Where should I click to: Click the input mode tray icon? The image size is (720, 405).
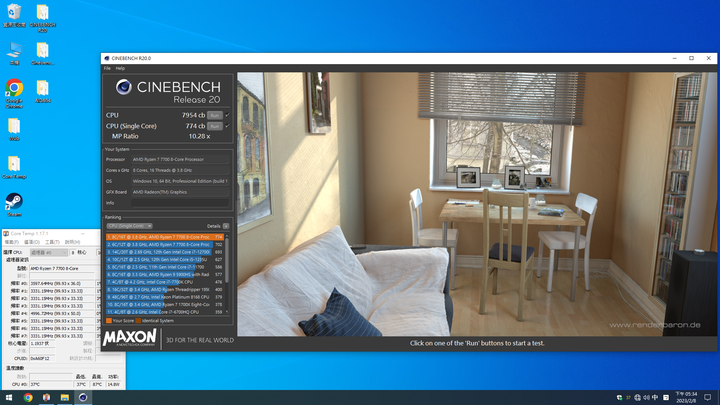666,398
